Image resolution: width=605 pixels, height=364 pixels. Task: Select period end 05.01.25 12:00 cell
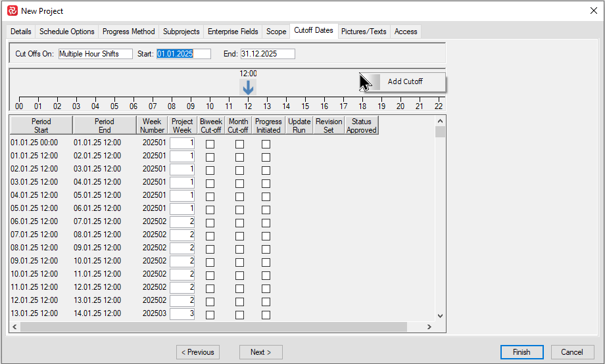click(97, 195)
